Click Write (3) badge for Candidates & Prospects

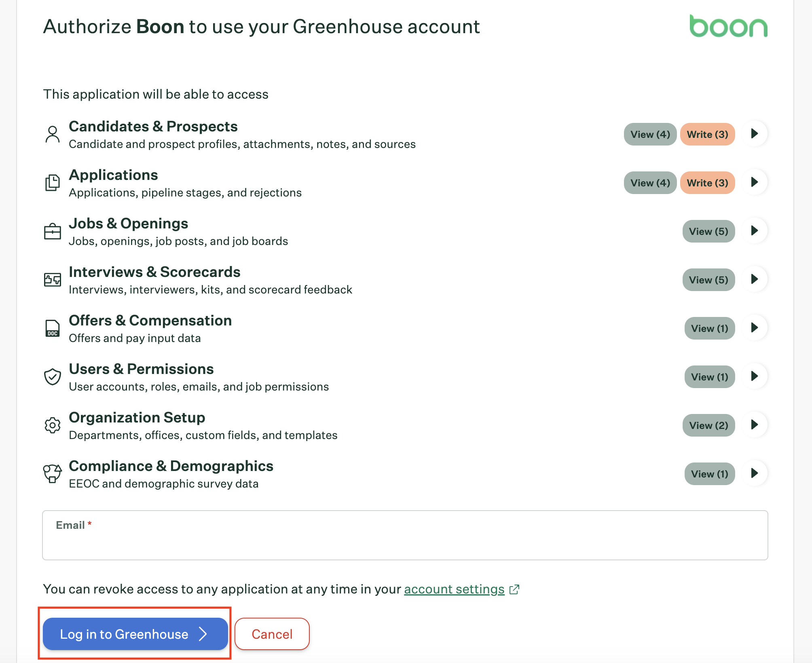pos(708,134)
